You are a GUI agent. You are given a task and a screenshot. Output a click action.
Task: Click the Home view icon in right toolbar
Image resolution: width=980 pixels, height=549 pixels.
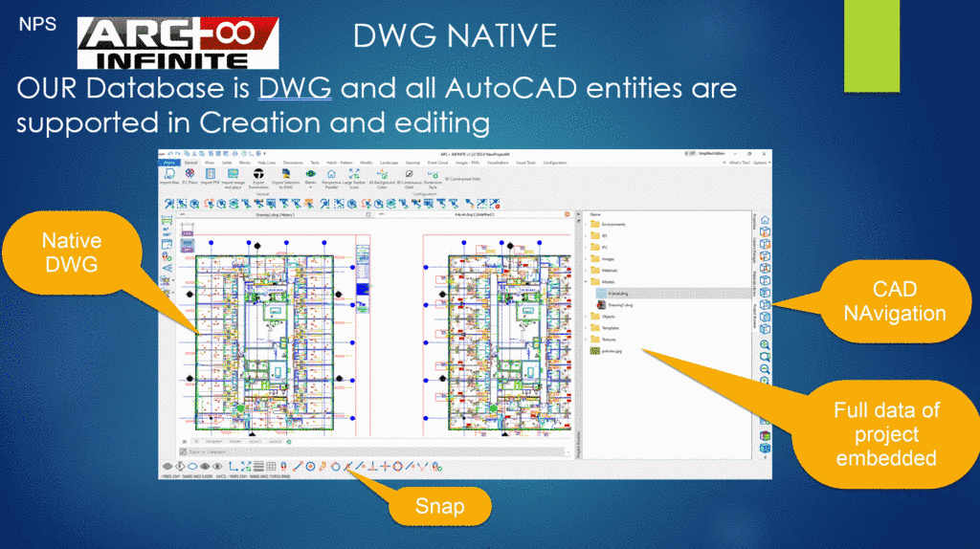pyautogui.click(x=765, y=220)
